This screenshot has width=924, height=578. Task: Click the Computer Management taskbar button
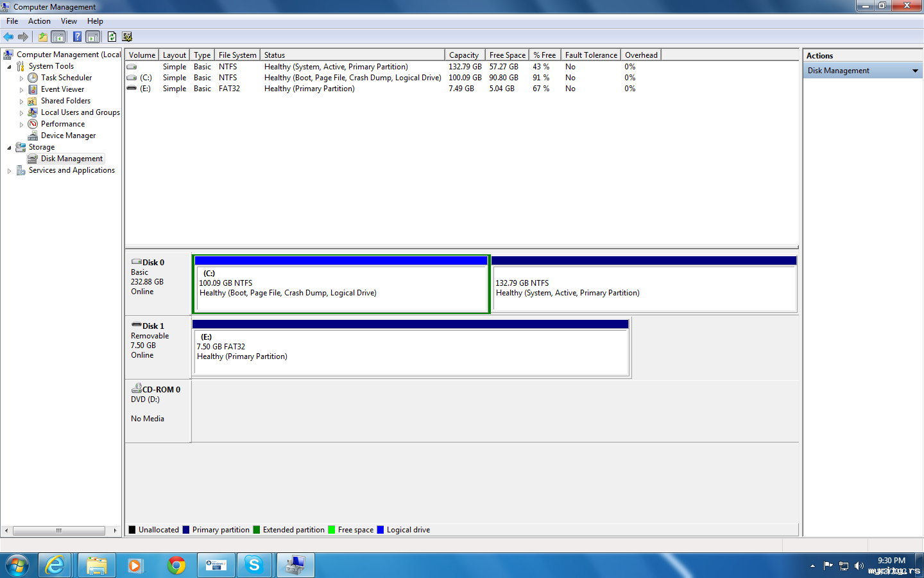tap(296, 565)
